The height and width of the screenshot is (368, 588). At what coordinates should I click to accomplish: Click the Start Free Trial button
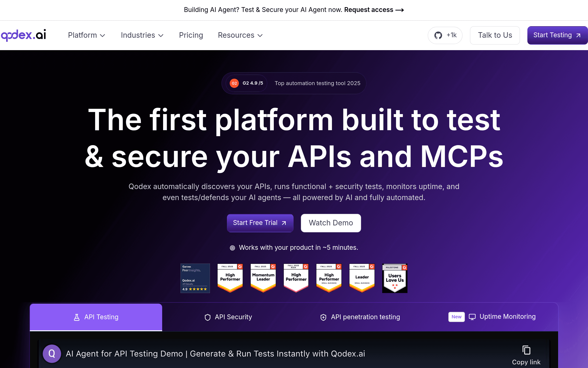260,223
